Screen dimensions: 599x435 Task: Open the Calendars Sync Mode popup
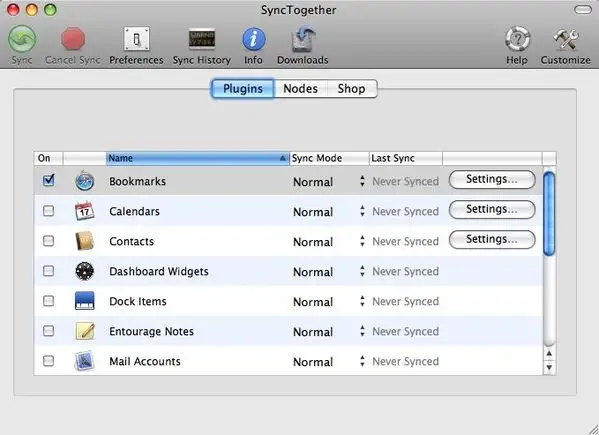329,212
